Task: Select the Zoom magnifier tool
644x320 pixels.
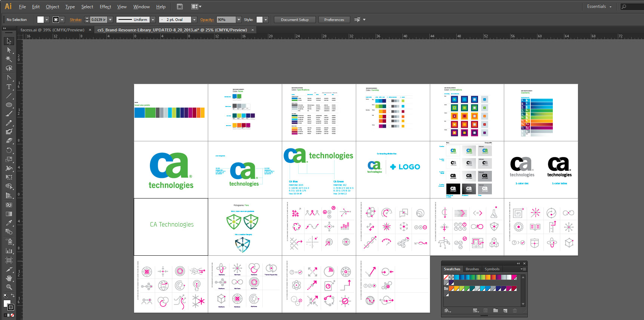Action: pos(9,287)
